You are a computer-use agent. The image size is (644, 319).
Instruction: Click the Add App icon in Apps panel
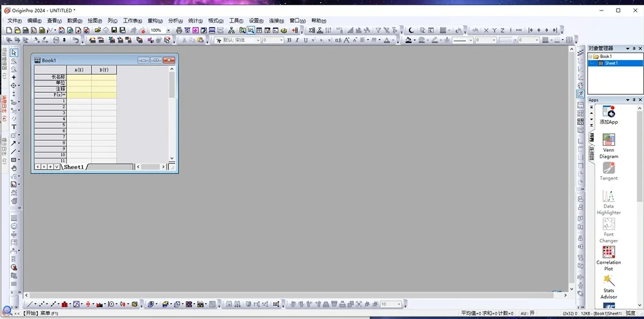point(608,115)
